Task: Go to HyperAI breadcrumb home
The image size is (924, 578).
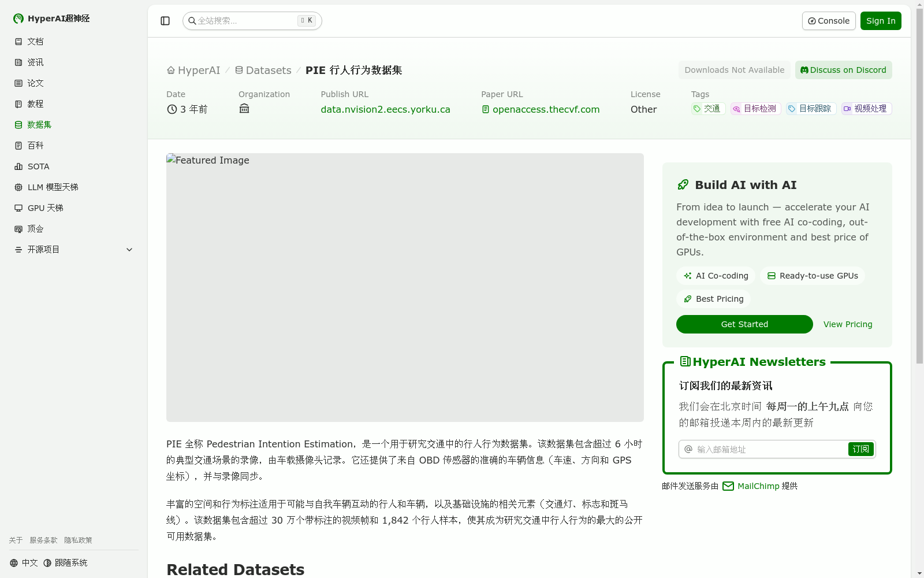Action: point(193,70)
